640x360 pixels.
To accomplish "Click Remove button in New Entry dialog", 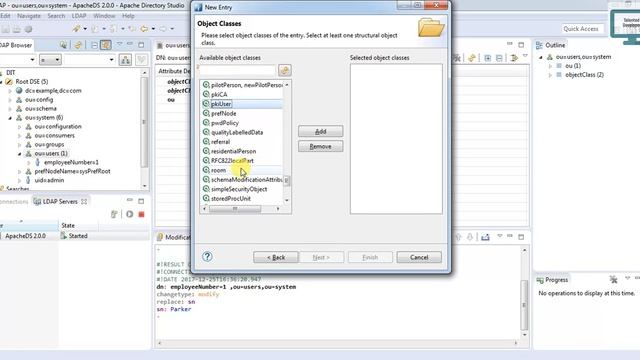I will pyautogui.click(x=320, y=146).
